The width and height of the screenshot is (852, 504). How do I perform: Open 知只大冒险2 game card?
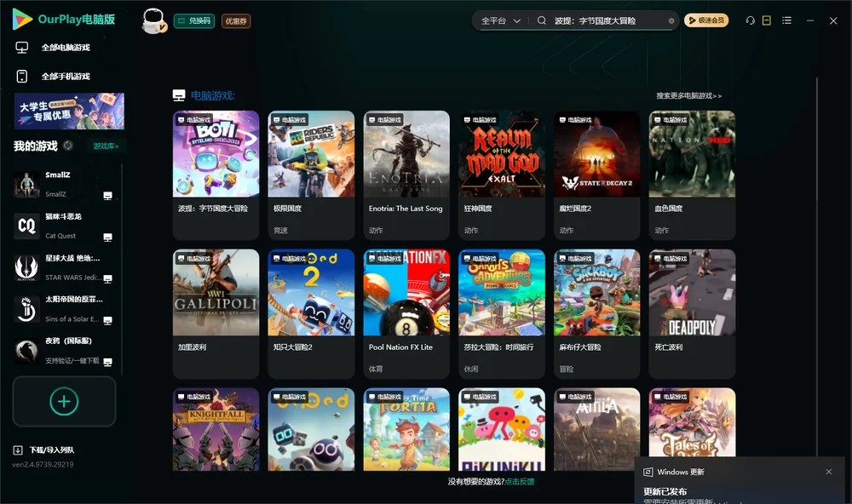click(x=311, y=313)
